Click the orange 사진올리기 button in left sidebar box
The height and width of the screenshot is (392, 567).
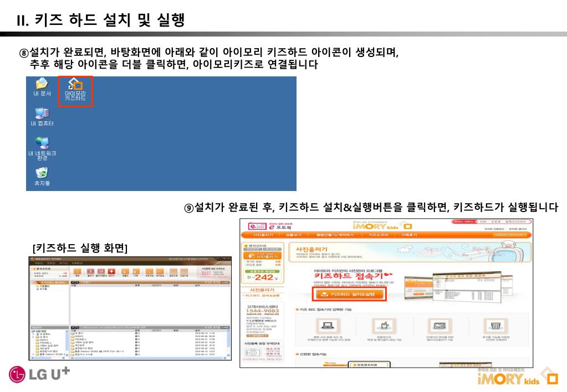263,255
